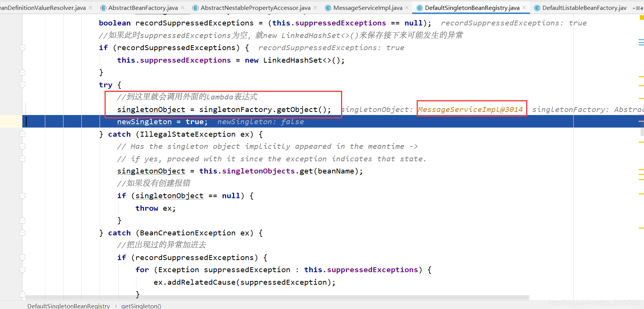644x309 pixels.
Task: Switch to the AbstractBeanFactory.java tab
Action: pyautogui.click(x=143, y=8)
